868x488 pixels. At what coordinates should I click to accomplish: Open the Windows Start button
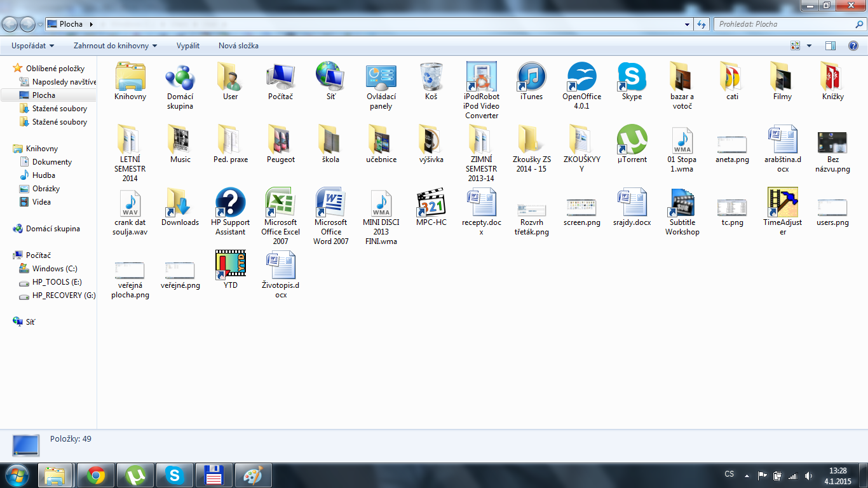point(17,475)
